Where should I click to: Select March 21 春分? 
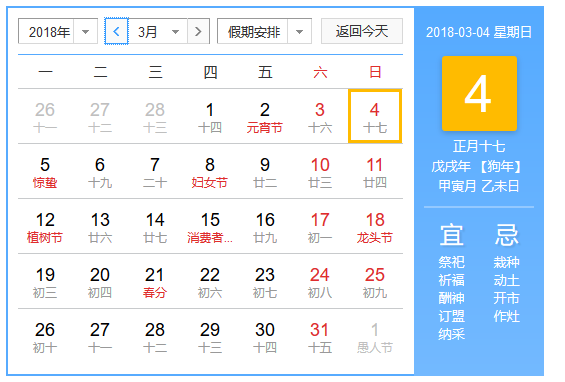pos(155,282)
